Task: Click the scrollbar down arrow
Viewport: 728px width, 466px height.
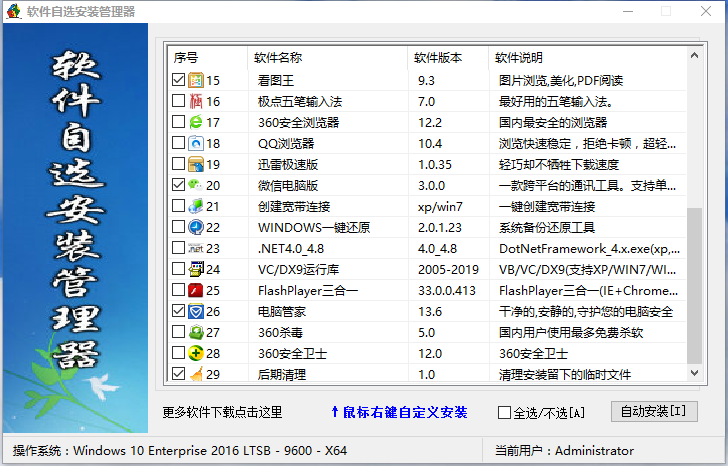Action: 694,373
